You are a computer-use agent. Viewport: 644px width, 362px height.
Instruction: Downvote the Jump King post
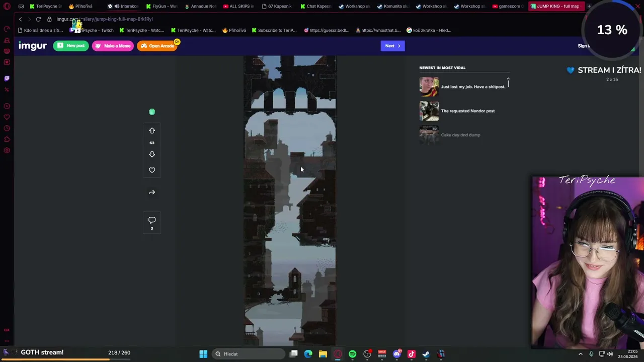pos(152,154)
